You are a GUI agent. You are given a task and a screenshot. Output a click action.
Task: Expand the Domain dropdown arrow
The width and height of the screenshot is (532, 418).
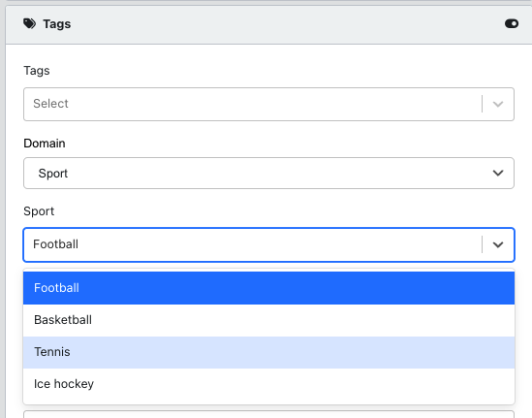pos(498,174)
